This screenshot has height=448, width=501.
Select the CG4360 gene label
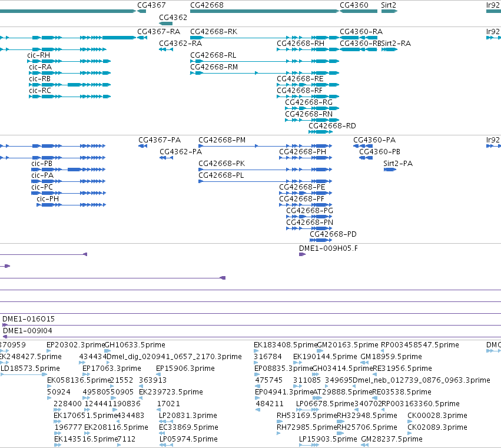coord(354,5)
